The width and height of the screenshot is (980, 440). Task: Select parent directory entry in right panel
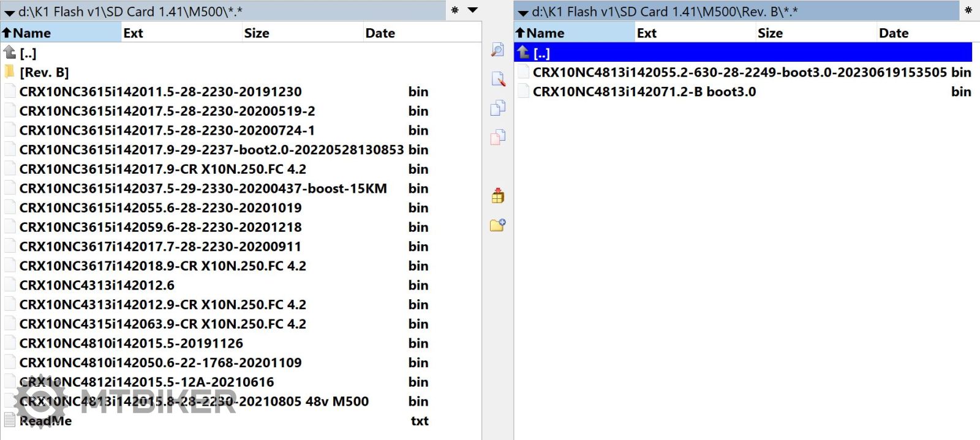541,53
